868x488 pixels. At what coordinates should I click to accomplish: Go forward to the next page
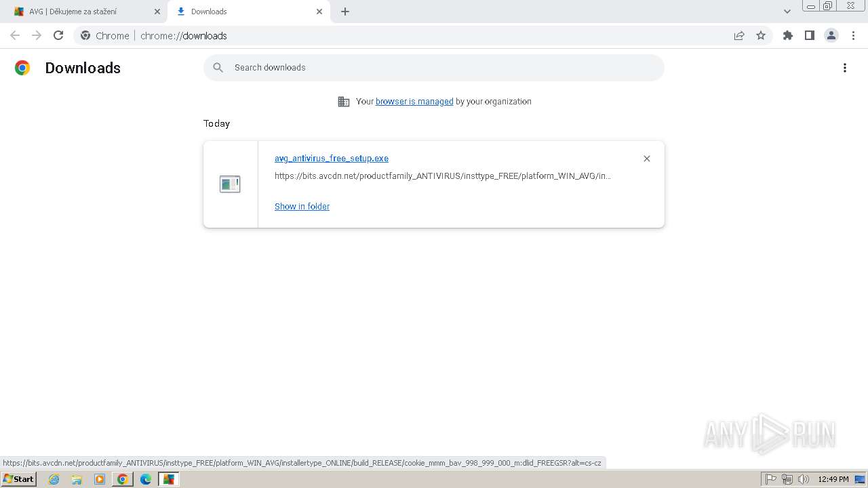point(37,35)
